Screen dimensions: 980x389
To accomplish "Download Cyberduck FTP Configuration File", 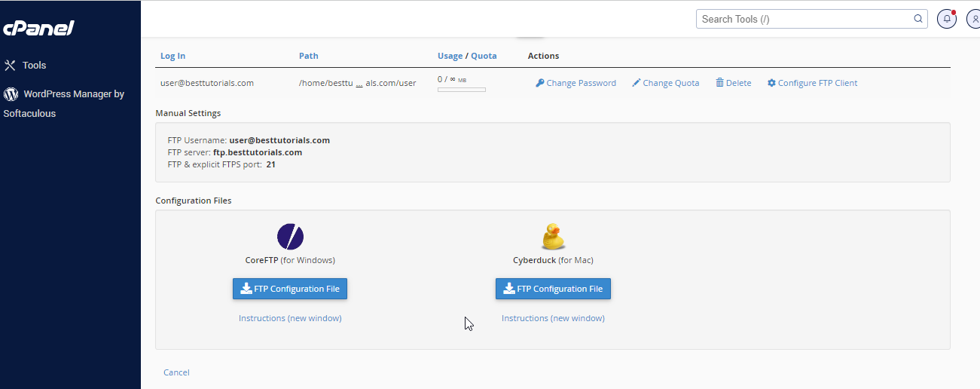I will point(553,289).
